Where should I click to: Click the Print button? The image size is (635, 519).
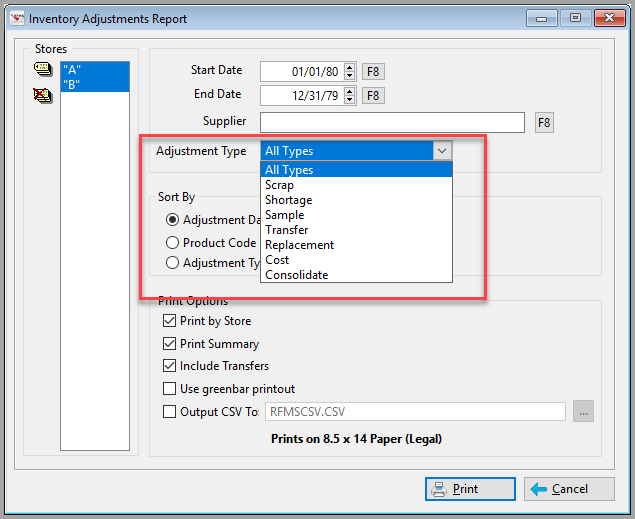click(x=470, y=489)
